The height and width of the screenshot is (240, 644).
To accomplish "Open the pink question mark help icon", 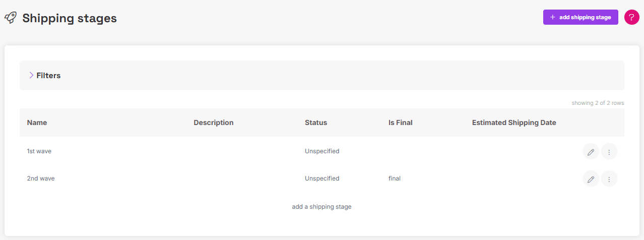I will point(631,17).
